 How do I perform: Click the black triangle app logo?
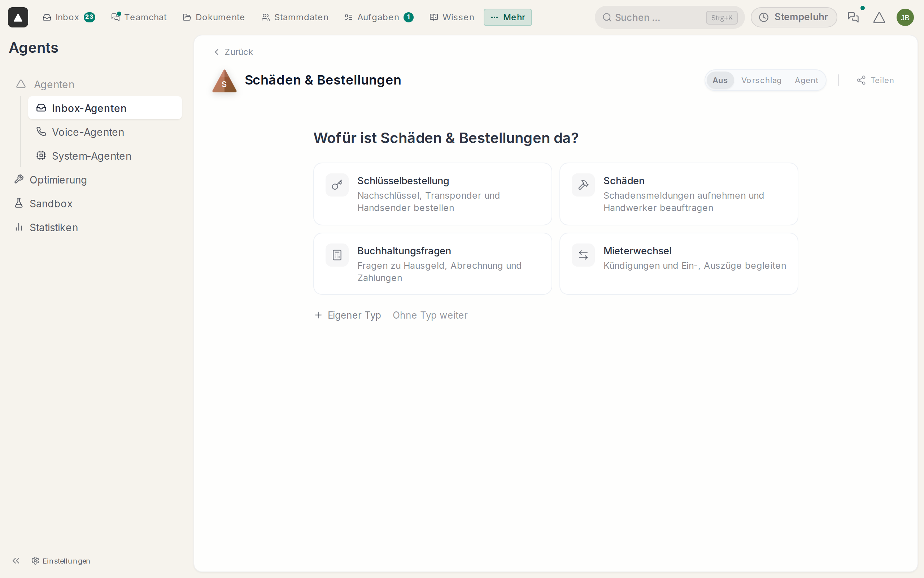pyautogui.click(x=18, y=17)
